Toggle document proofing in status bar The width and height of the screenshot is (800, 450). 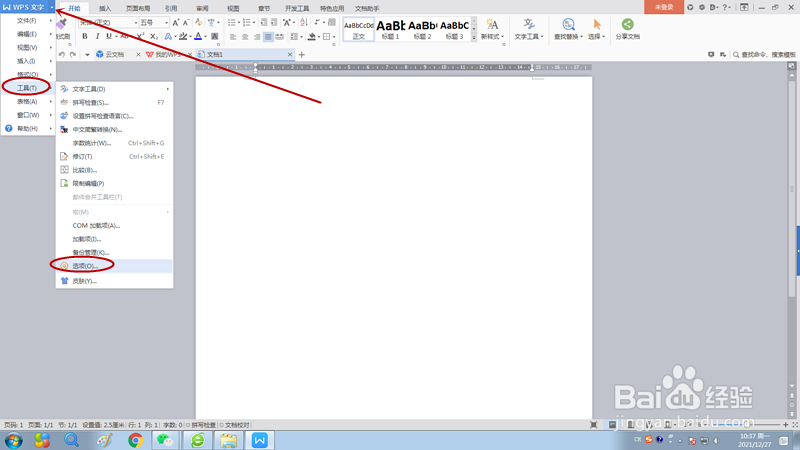point(235,424)
